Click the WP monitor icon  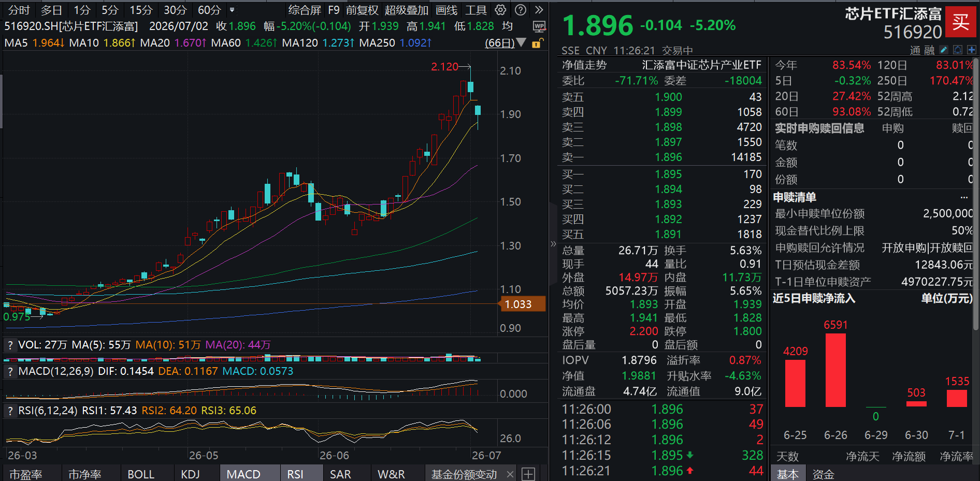click(539, 26)
